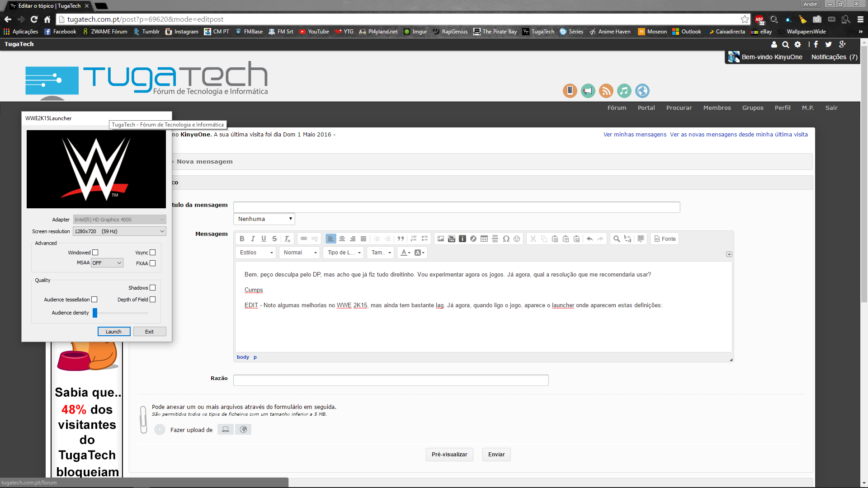Insert a block quote

[401, 239]
